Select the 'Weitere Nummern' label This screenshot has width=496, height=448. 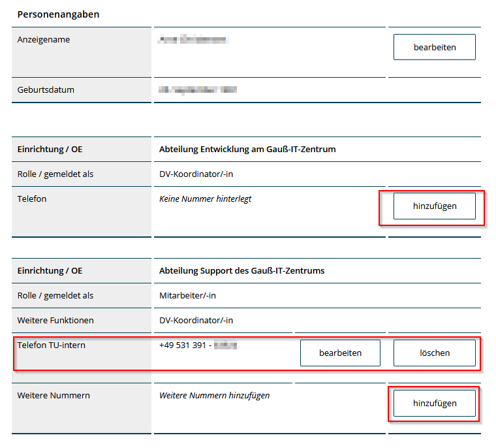pyautogui.click(x=54, y=396)
